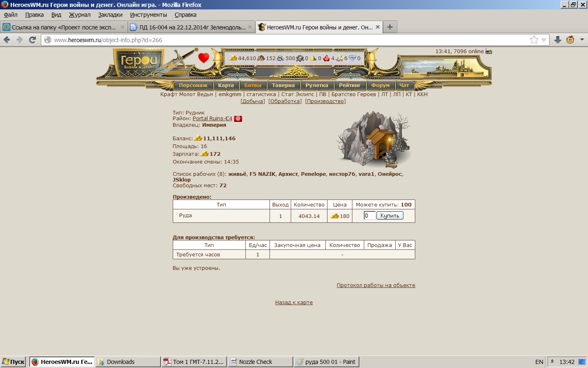Open the Файл menu
The width and height of the screenshot is (588, 368).
pyautogui.click(x=11, y=15)
